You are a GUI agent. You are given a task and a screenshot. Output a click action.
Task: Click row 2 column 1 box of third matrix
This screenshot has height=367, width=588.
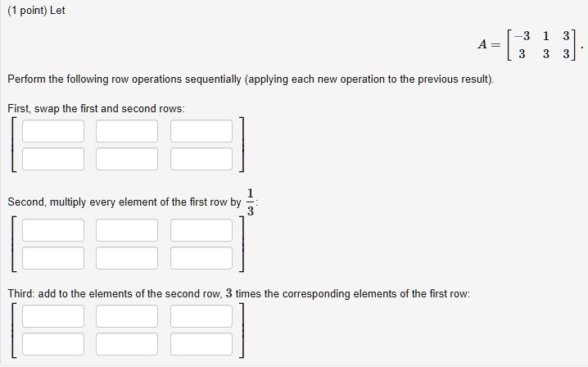click(x=53, y=344)
